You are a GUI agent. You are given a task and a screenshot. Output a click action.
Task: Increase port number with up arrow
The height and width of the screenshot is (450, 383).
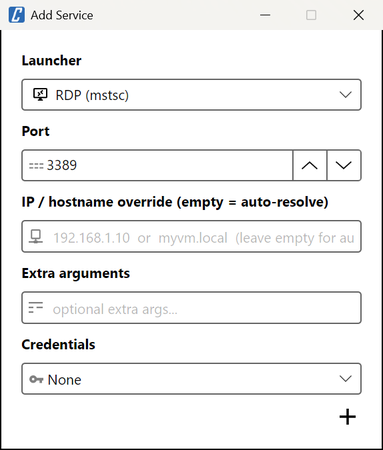tap(310, 165)
